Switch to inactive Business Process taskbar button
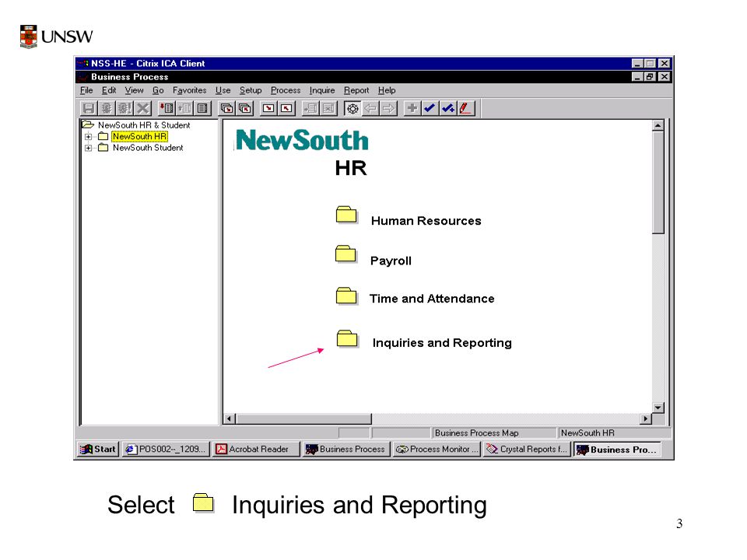Image resolution: width=747 pixels, height=560 pixels. pos(346,449)
